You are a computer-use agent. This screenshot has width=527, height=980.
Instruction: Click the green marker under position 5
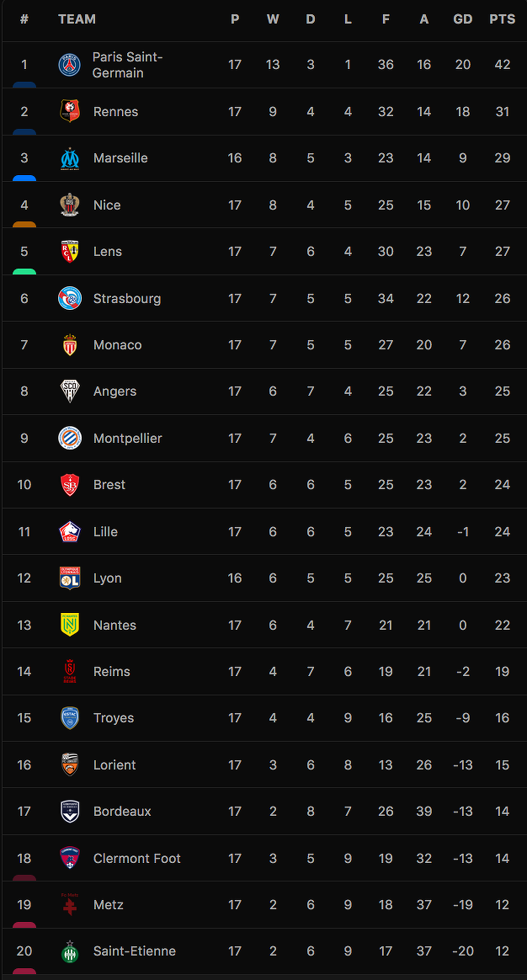click(x=24, y=271)
